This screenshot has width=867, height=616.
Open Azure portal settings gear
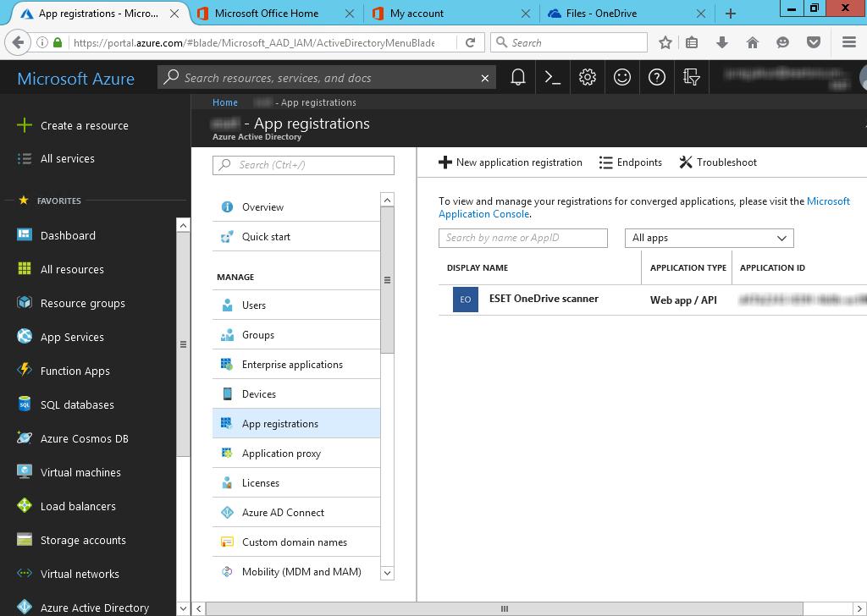coord(588,77)
